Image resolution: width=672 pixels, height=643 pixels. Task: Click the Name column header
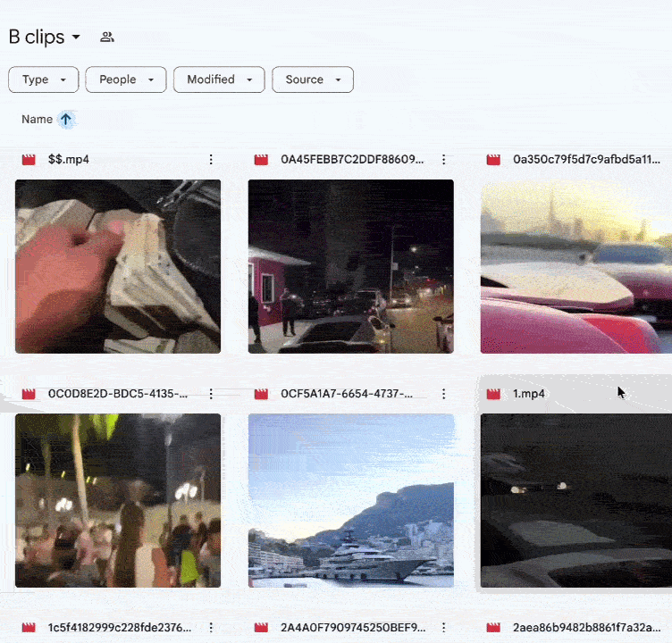point(38,119)
